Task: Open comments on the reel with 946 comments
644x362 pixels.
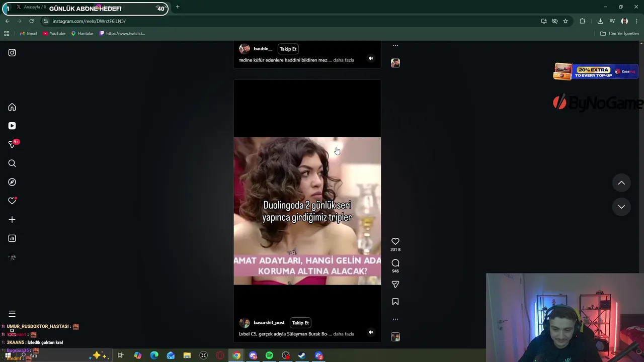Action: (x=395, y=263)
